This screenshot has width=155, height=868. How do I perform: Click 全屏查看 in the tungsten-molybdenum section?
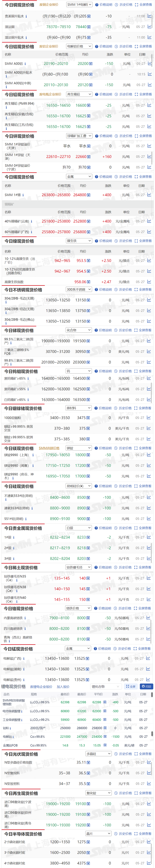click(x=143, y=371)
